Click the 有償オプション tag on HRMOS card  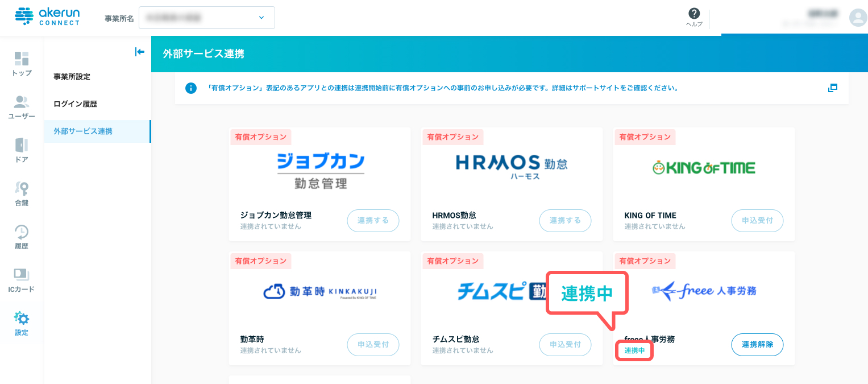click(x=453, y=137)
